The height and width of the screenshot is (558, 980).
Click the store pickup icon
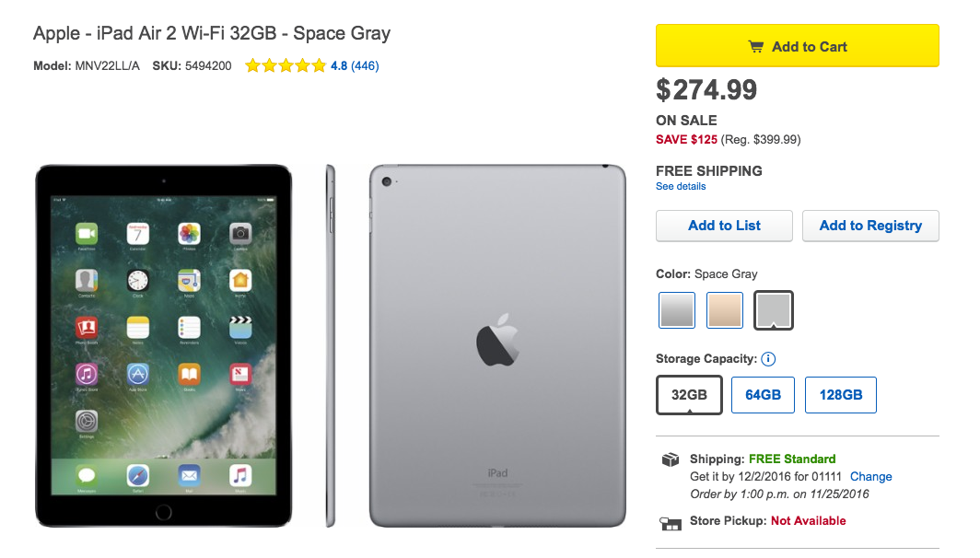[x=671, y=523]
